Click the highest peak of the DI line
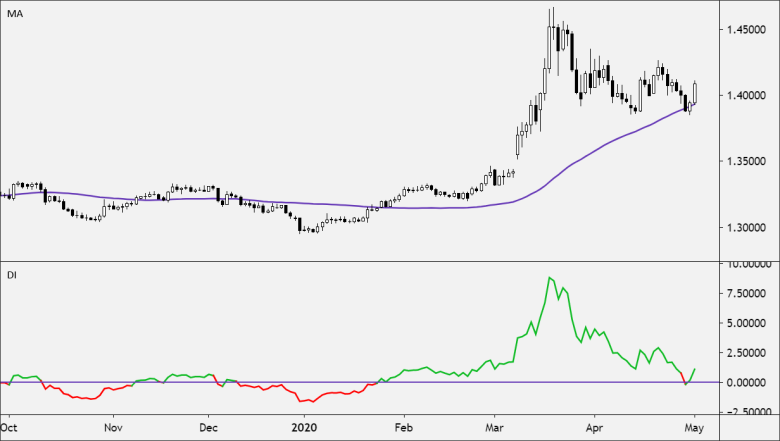The width and height of the screenshot is (780, 441). [549, 277]
